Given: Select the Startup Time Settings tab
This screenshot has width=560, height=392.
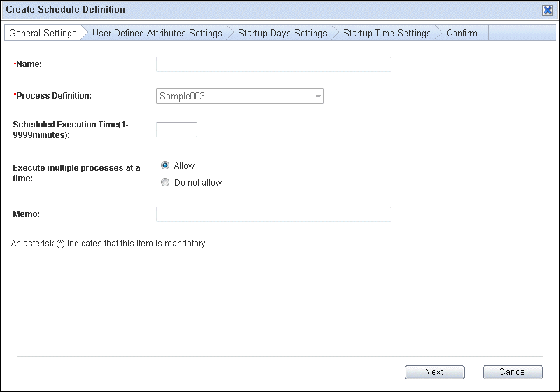Looking at the screenshot, I should [387, 33].
